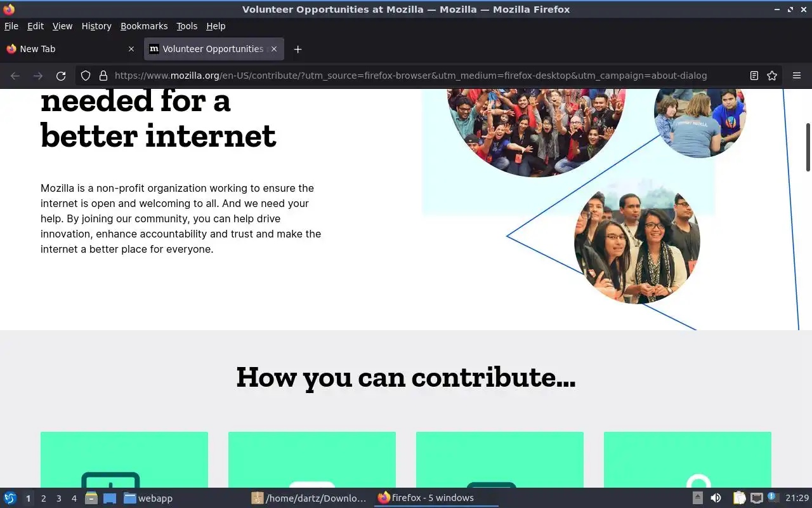812x508 pixels.
Task: Switch to workspace 4 in taskbar
Action: [x=74, y=498]
